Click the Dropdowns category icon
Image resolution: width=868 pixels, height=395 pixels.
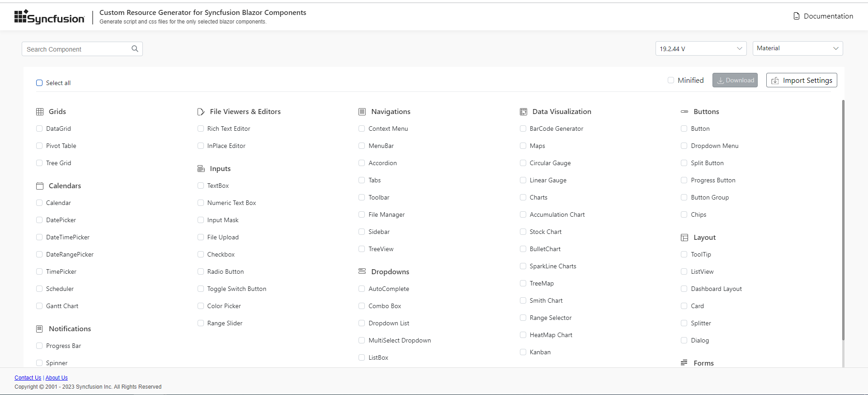pyautogui.click(x=362, y=271)
